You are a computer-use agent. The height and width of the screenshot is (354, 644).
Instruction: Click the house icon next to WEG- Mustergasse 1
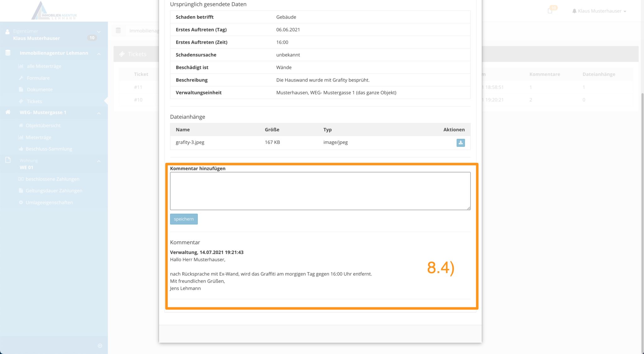coord(8,112)
